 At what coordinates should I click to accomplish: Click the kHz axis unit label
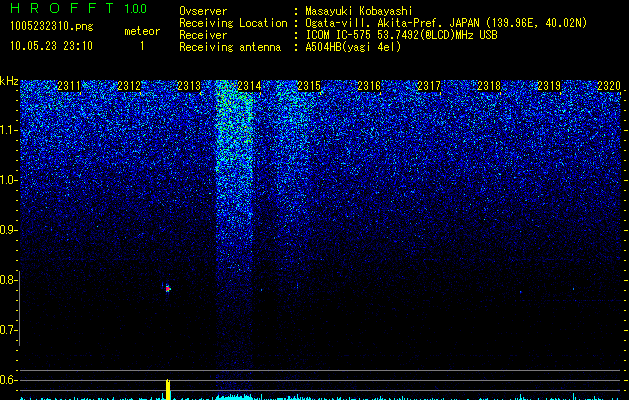[x=9, y=81]
